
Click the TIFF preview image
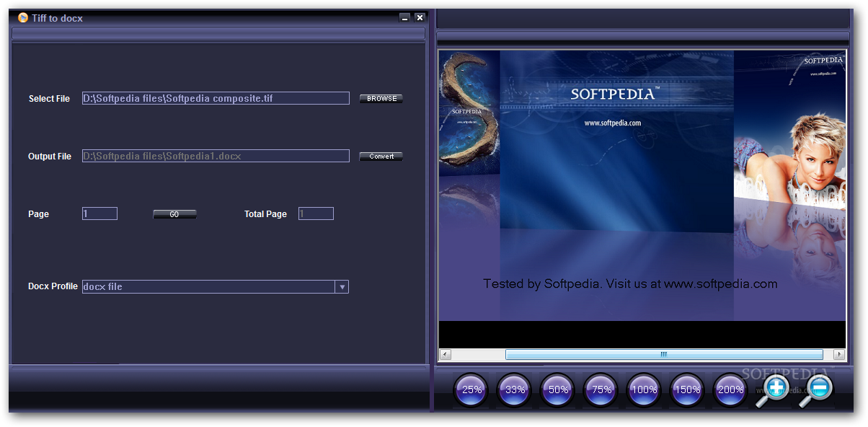(642, 185)
